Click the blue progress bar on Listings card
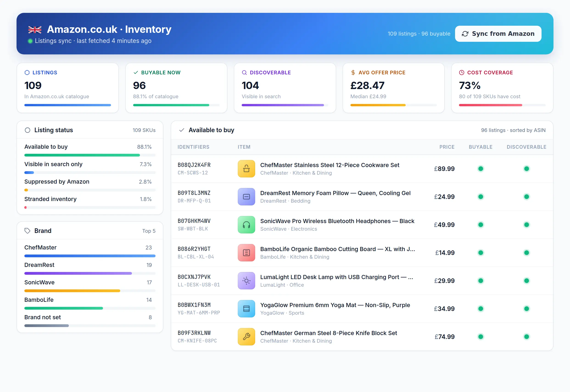Viewport: 570px width, 392px height. click(67, 105)
